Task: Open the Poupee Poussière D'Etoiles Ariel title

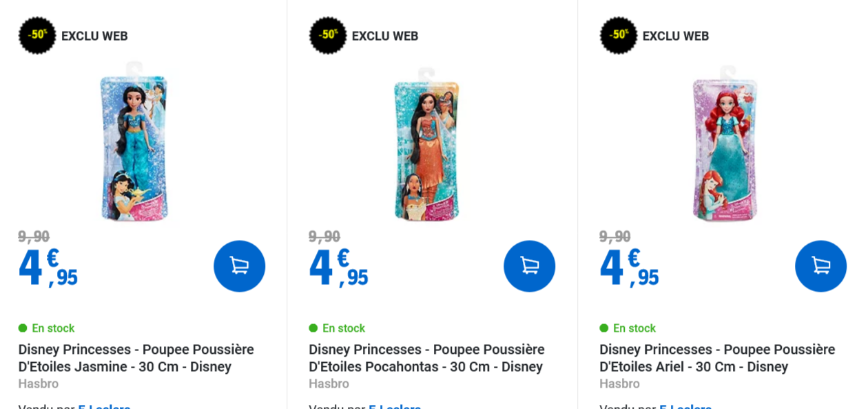Action: 717,358
